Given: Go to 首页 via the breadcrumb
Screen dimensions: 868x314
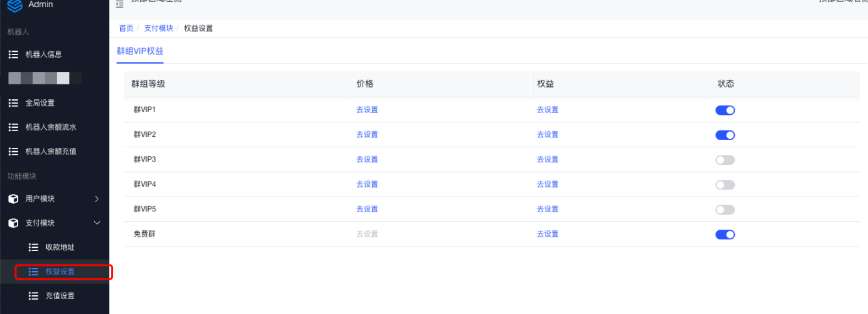Looking at the screenshot, I should [126, 29].
